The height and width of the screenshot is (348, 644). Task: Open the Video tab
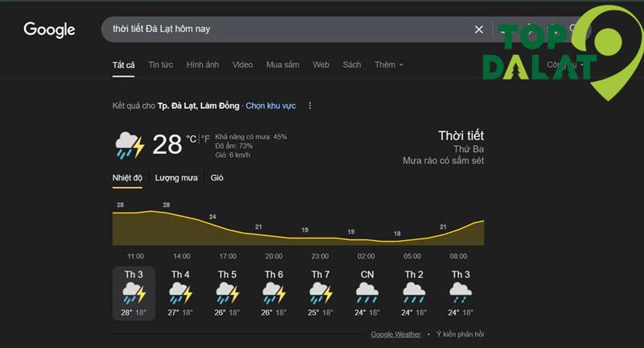(x=242, y=65)
